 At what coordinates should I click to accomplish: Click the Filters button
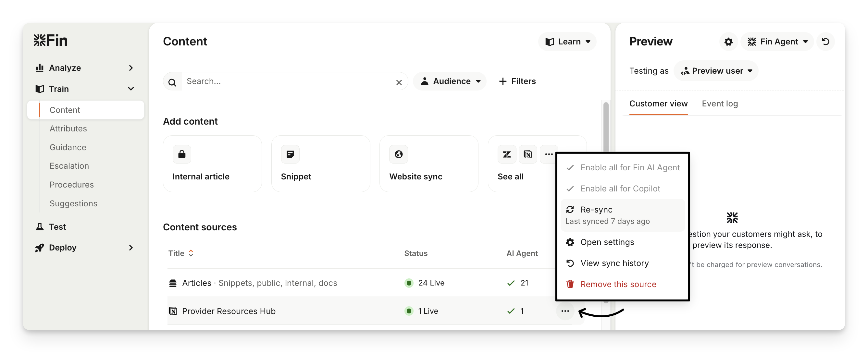coord(517,81)
